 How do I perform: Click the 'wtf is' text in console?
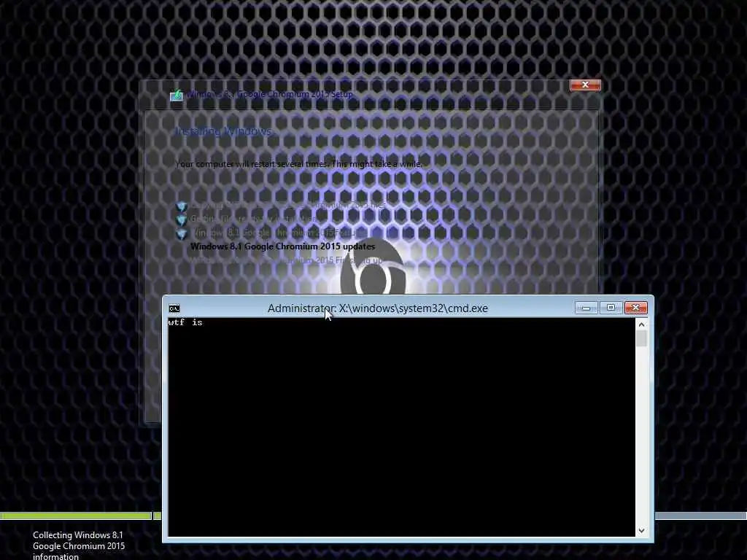(185, 323)
